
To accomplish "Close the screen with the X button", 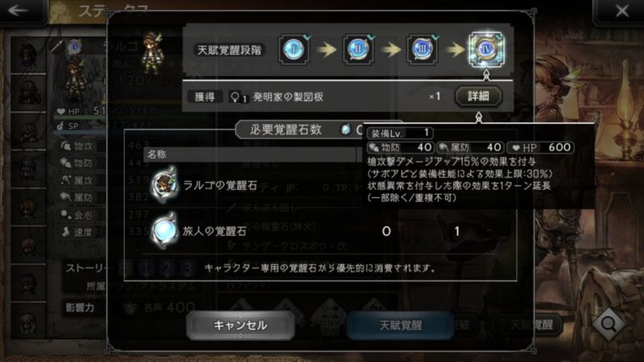I will coord(621,10).
